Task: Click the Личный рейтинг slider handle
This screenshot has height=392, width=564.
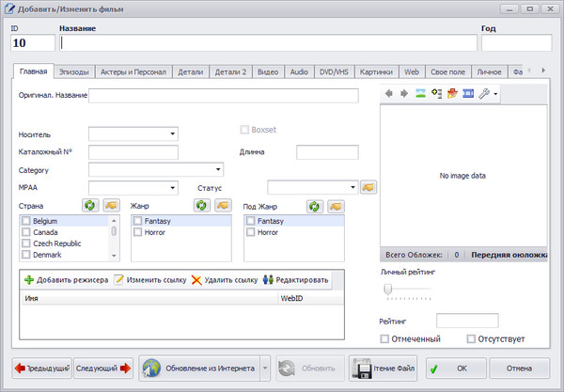Action: pyautogui.click(x=385, y=288)
